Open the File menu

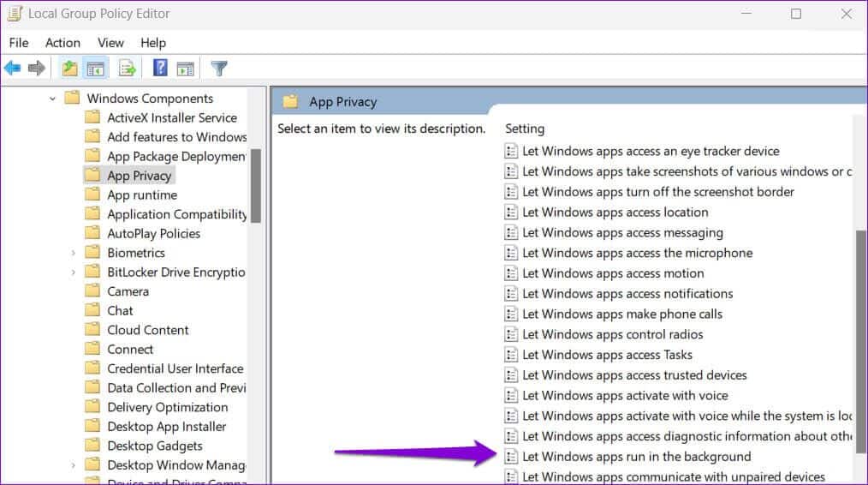[x=19, y=43]
